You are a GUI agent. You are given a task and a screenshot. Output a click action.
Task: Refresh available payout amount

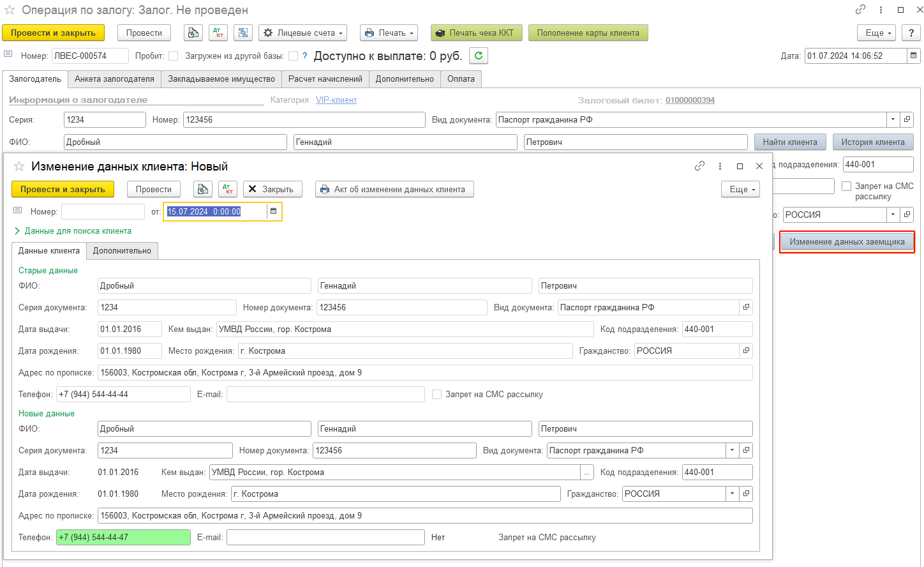(x=479, y=56)
